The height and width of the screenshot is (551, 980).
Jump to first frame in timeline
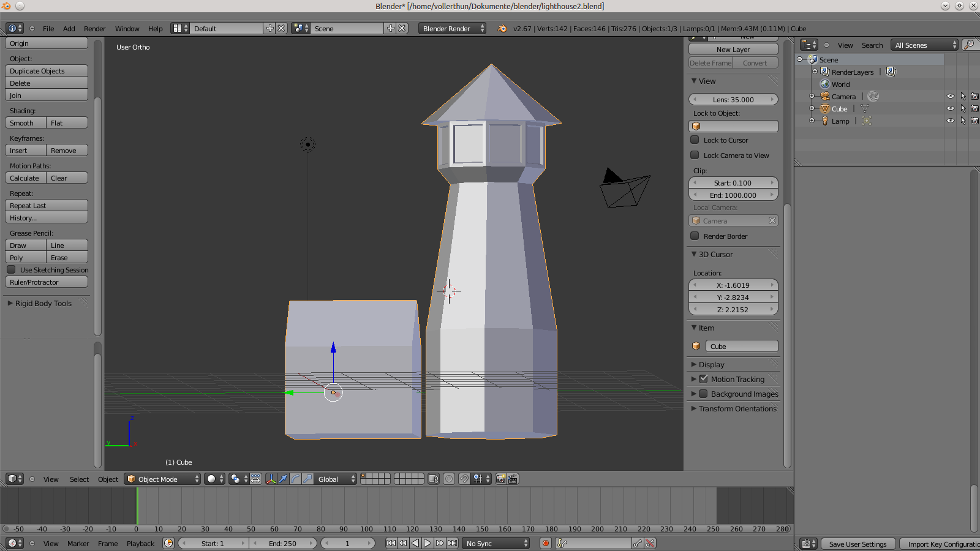click(391, 543)
